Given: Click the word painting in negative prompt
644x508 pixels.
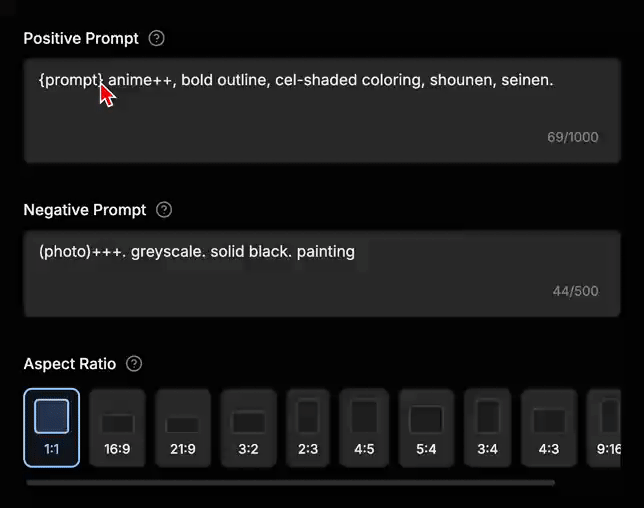Looking at the screenshot, I should click(326, 252).
